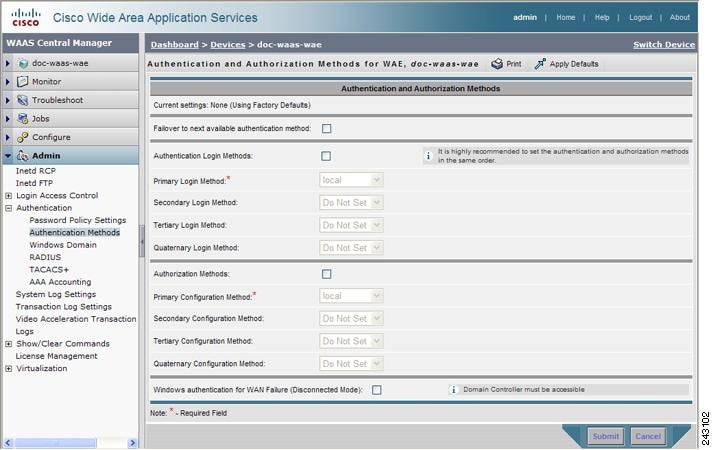
Task: Check the Authorization Methods box
Action: point(326,274)
